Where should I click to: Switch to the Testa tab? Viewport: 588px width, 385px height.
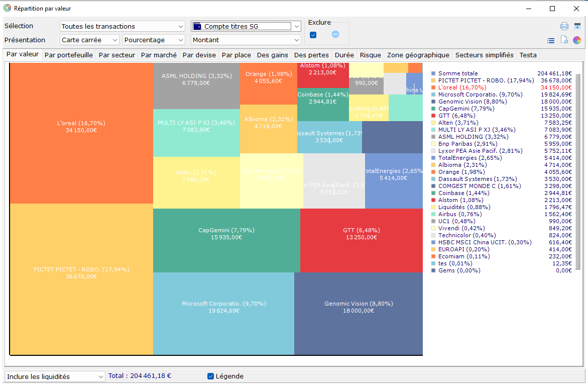pos(528,55)
